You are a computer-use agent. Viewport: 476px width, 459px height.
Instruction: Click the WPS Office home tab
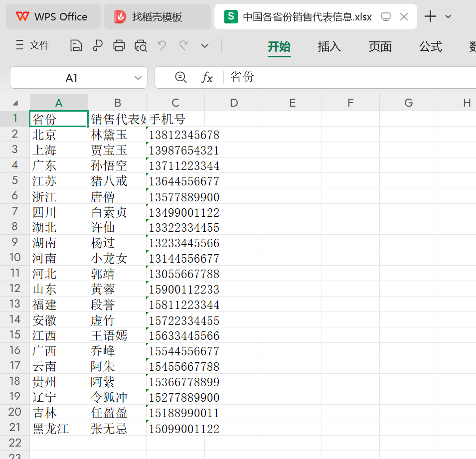(x=52, y=17)
